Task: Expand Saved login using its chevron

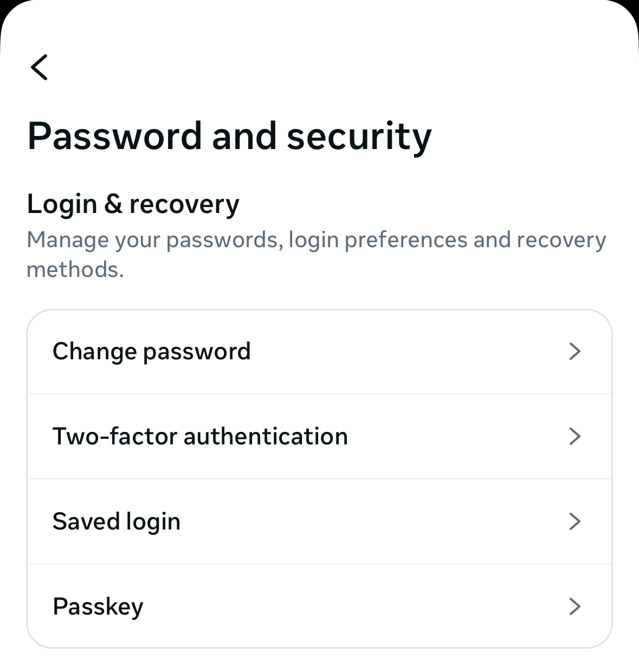Action: pos(575,521)
